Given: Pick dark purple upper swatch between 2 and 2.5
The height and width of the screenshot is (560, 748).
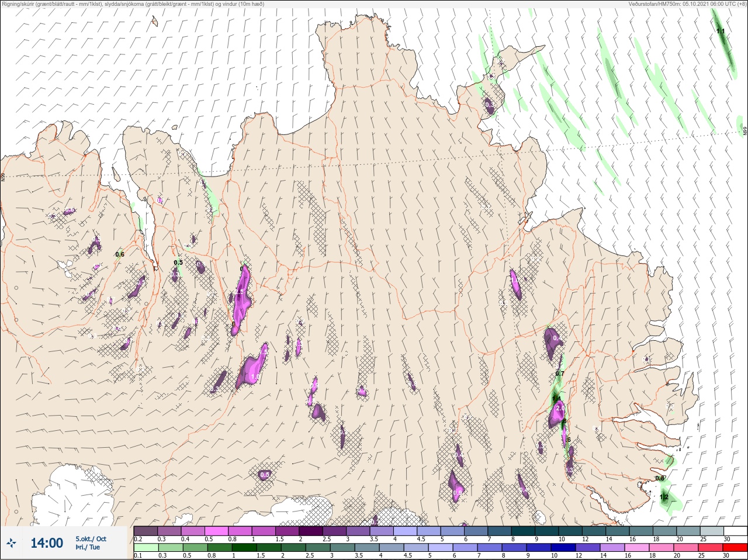Looking at the screenshot, I should click(311, 531).
